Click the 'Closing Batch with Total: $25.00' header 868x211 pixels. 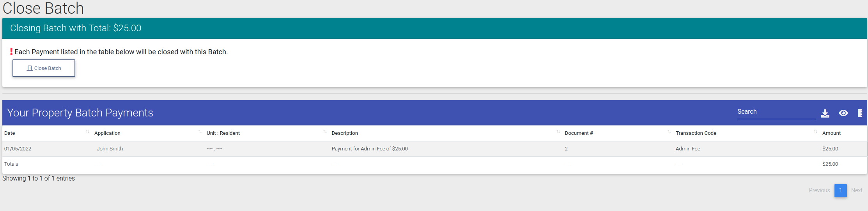pyautogui.click(x=76, y=28)
